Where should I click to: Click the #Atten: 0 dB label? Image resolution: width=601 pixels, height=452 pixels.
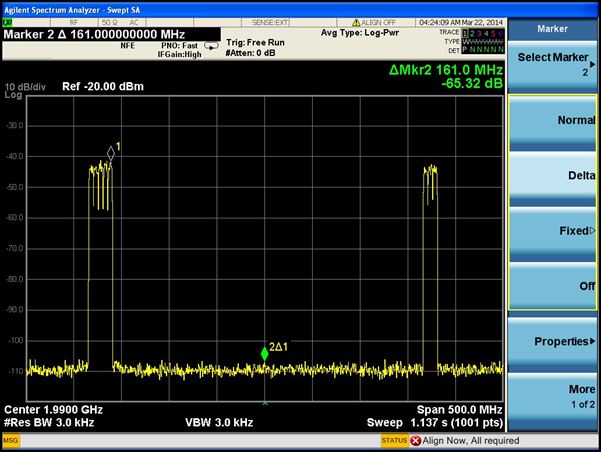click(250, 53)
